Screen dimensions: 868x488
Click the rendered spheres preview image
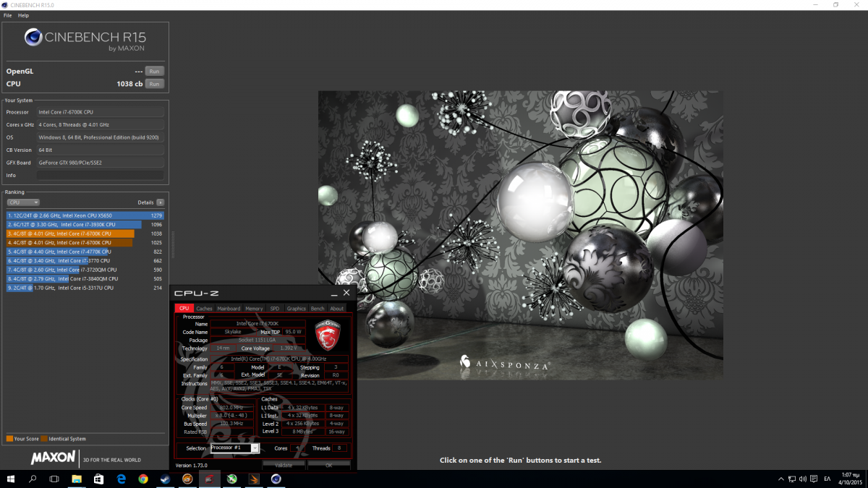click(521, 235)
